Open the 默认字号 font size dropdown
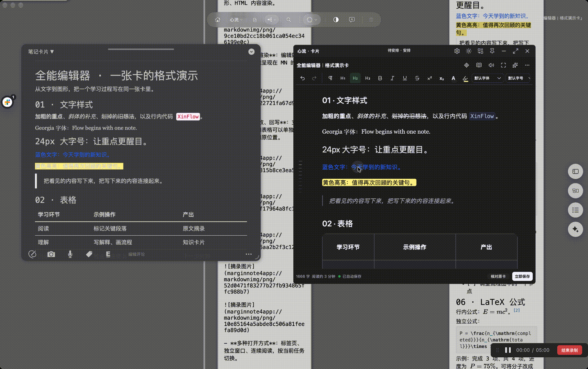The image size is (588, 369). pyautogui.click(x=518, y=78)
